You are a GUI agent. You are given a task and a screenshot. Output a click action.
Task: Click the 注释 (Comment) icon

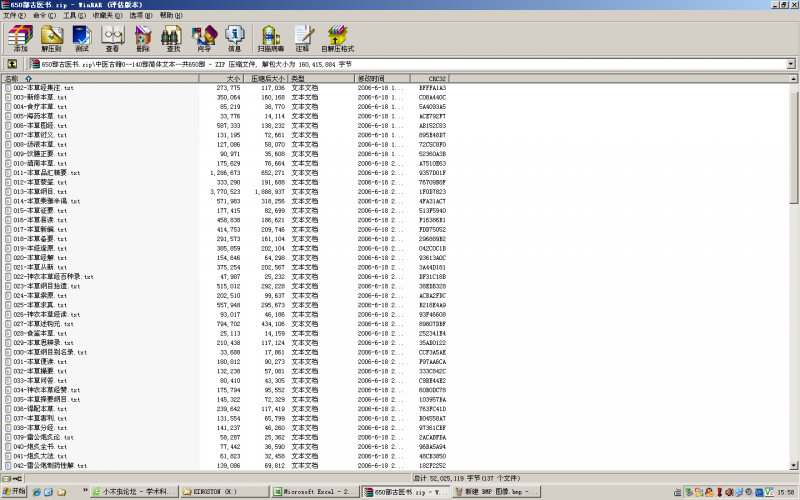(x=303, y=39)
